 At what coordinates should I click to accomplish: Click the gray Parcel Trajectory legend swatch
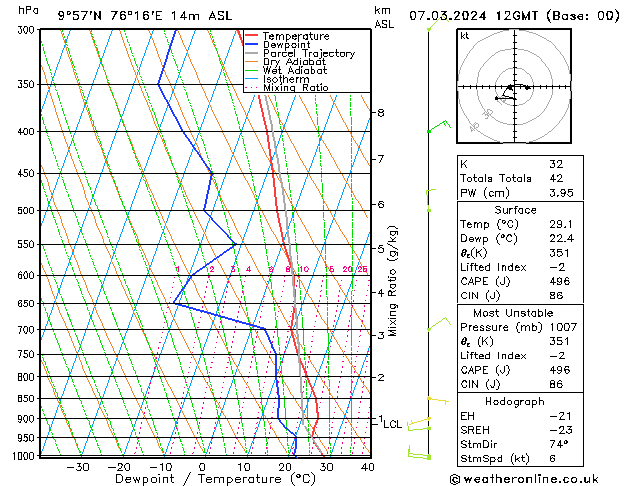251,53
